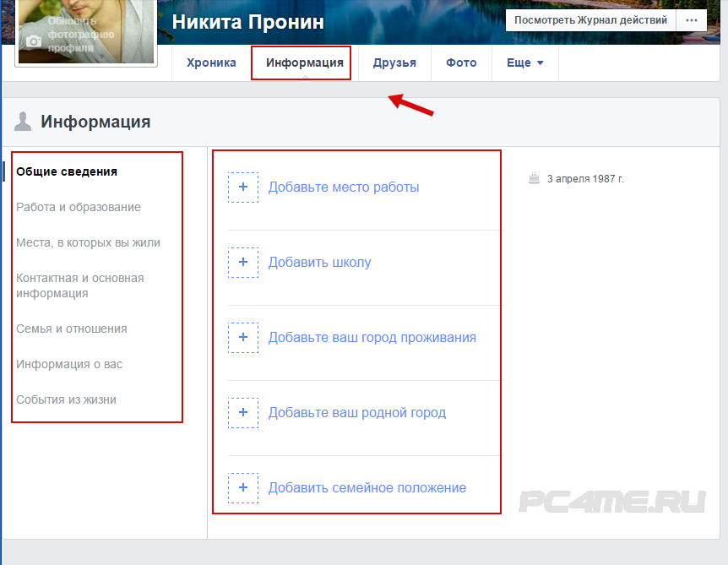
Task: Select Места, в которых вы жили
Action: pyautogui.click(x=88, y=242)
